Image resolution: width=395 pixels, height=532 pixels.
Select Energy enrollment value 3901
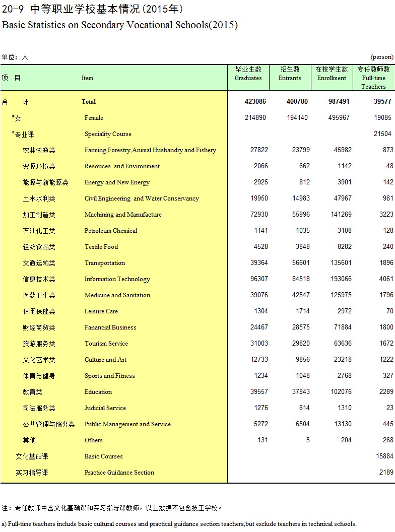[x=345, y=182]
